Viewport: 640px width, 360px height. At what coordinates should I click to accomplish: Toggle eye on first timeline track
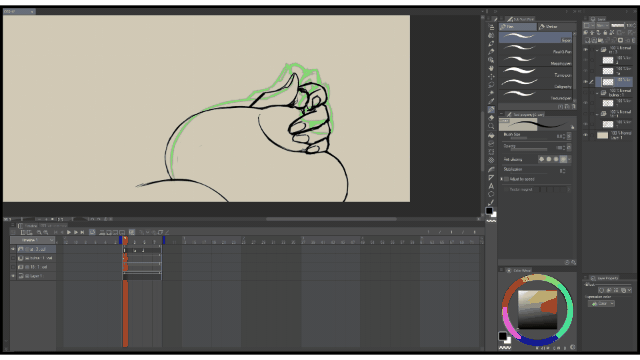click(x=13, y=249)
